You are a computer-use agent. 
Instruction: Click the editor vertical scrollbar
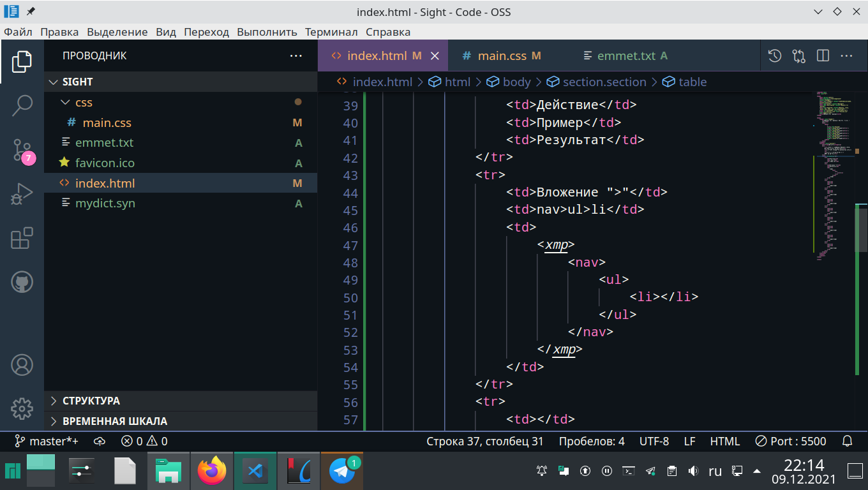(861, 230)
